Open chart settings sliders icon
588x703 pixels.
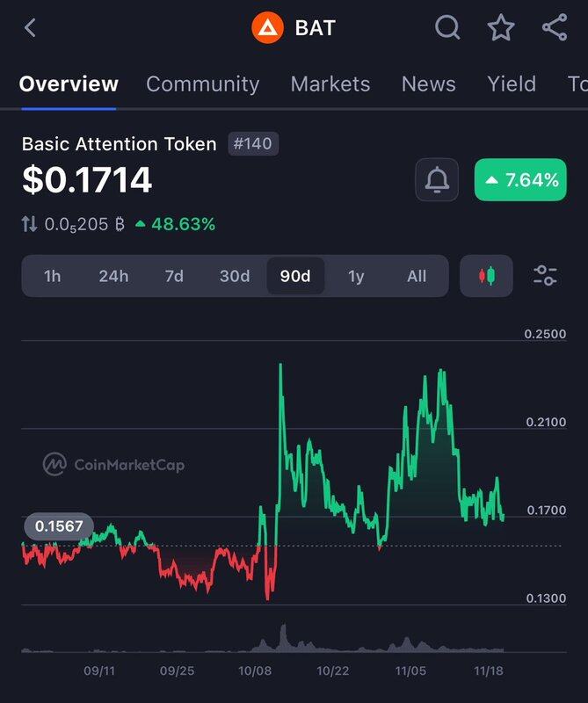(x=545, y=276)
